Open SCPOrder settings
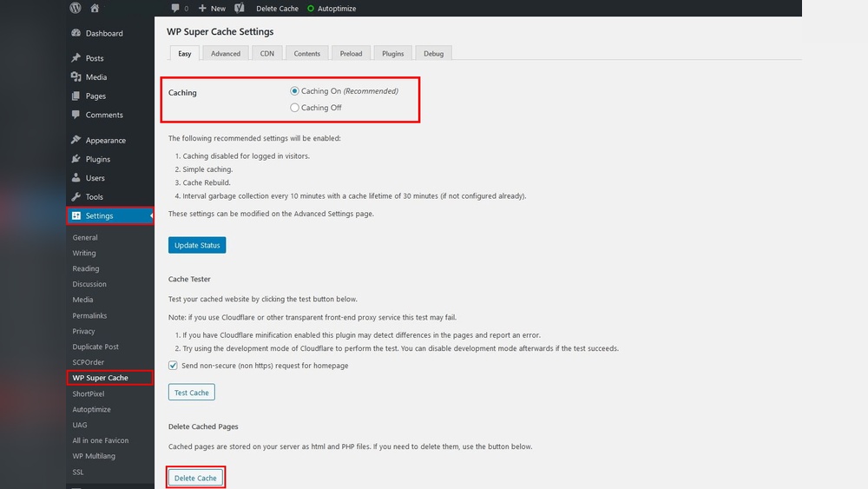This screenshot has width=868, height=489. click(88, 361)
